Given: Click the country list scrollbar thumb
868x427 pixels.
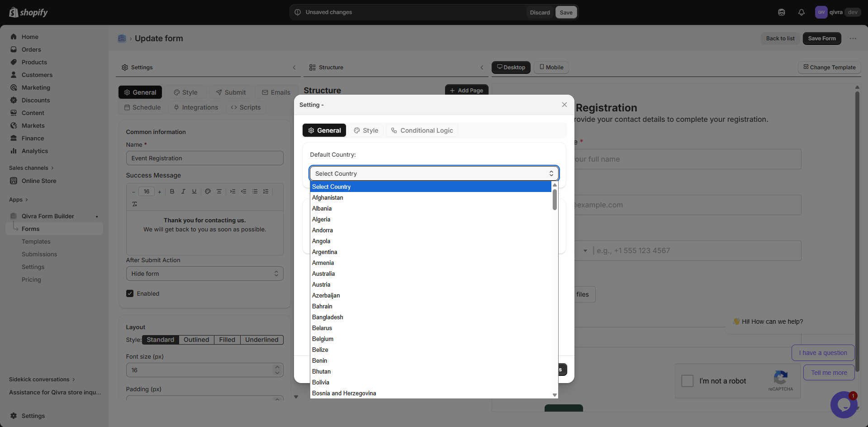Looking at the screenshot, I should (555, 200).
